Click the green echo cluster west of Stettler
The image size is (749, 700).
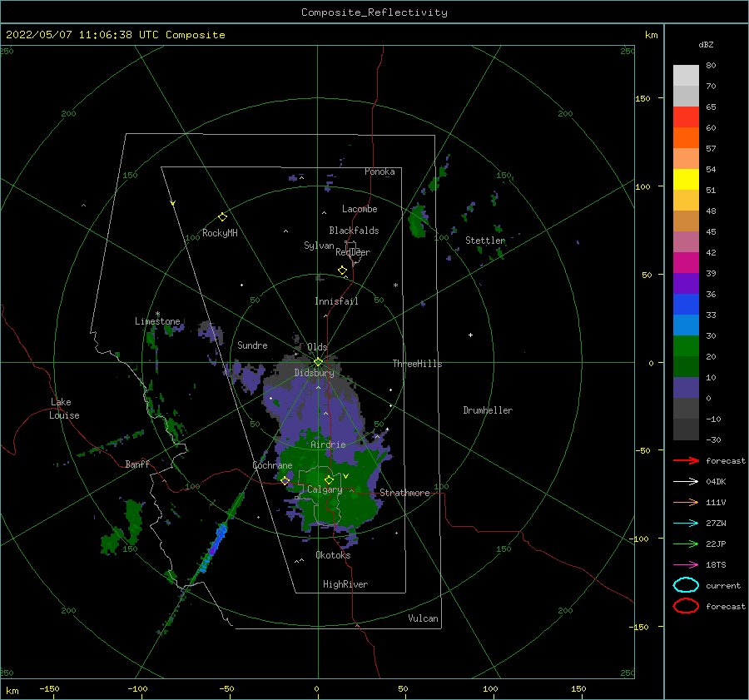coord(418,221)
